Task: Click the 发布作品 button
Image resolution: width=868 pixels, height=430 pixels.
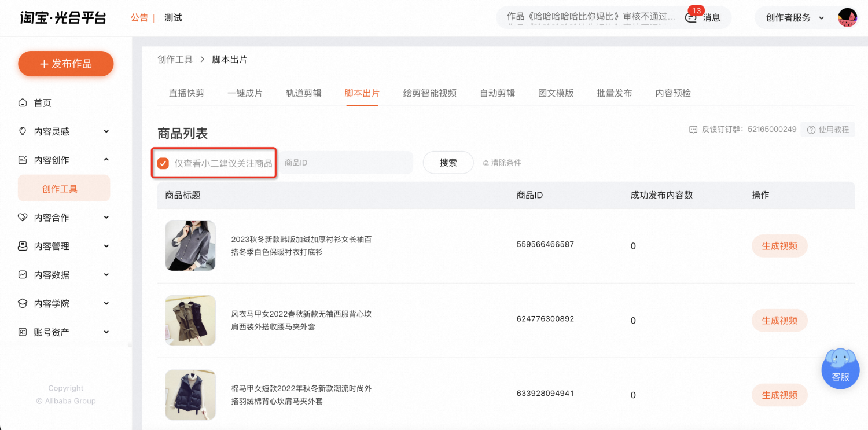Action: coord(66,64)
